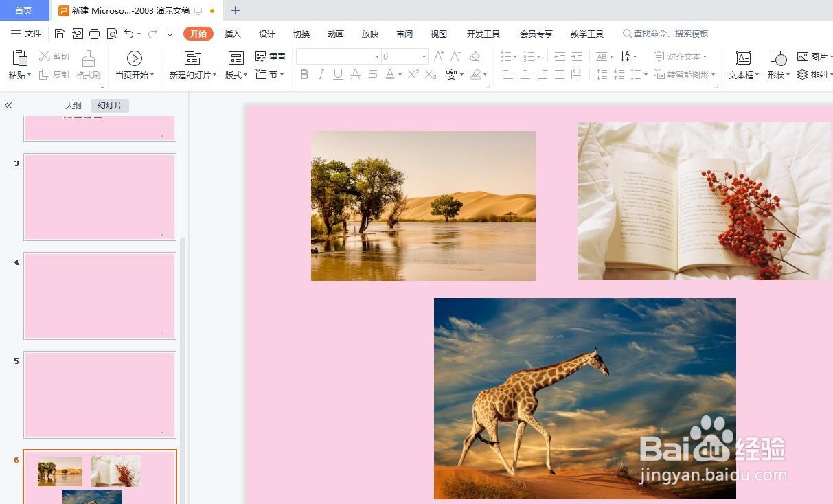Open the font size dropdown
Viewport: 833px width, 504px height.
click(424, 57)
